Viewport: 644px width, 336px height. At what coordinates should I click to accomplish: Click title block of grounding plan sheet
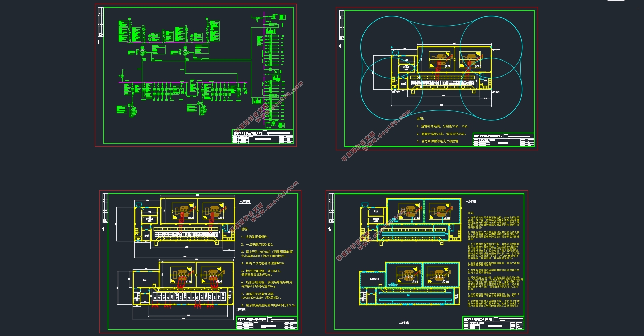point(494,323)
